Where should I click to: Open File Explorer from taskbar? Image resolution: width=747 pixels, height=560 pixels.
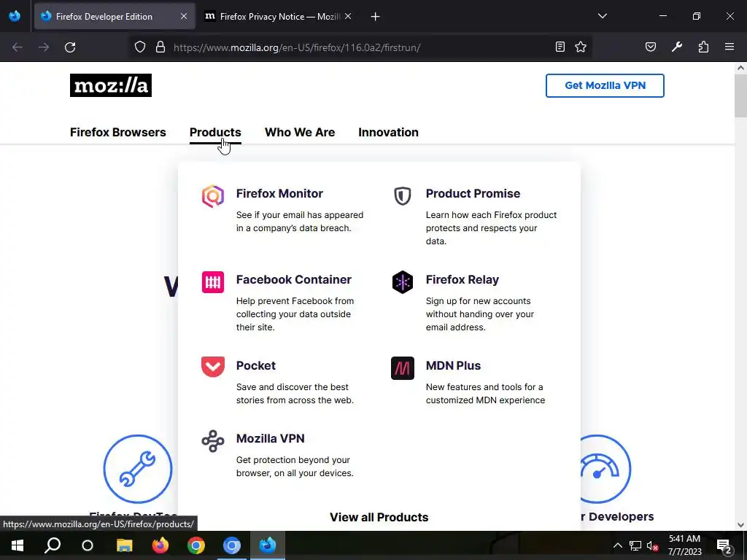pos(124,545)
